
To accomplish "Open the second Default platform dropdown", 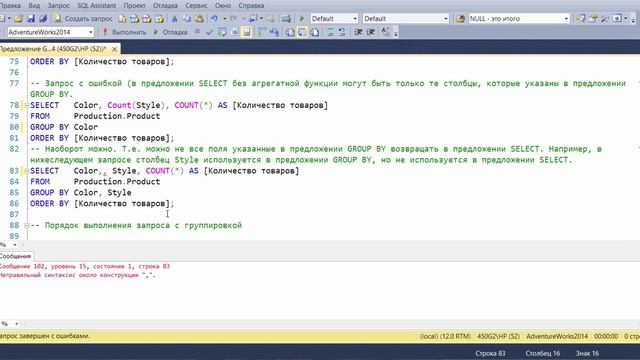I will tap(406, 19).
